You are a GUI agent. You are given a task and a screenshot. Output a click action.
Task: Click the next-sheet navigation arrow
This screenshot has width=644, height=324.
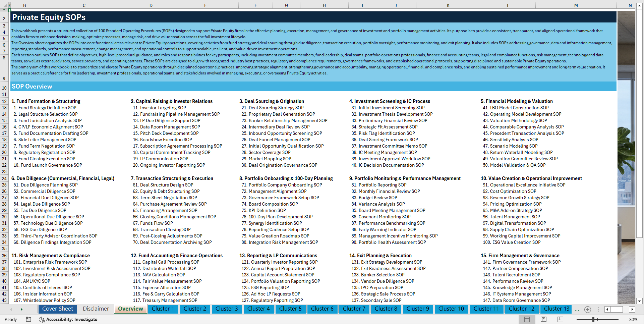[21, 309]
